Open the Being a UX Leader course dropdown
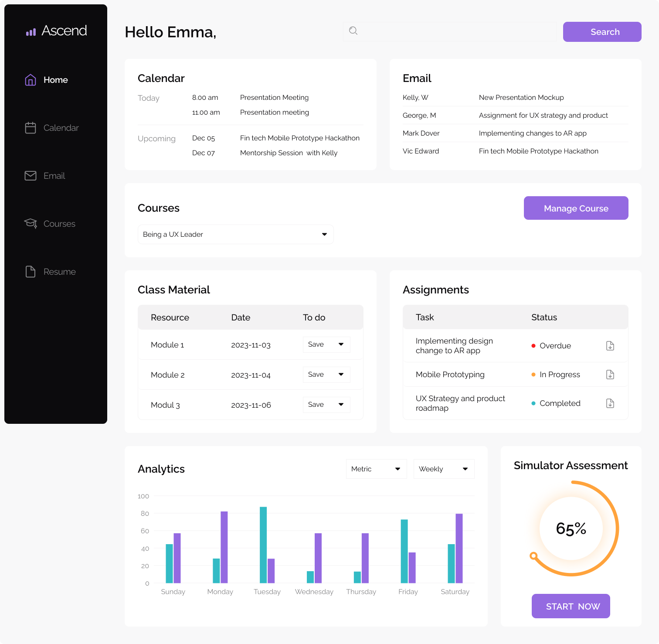The height and width of the screenshot is (644, 659). tap(236, 234)
